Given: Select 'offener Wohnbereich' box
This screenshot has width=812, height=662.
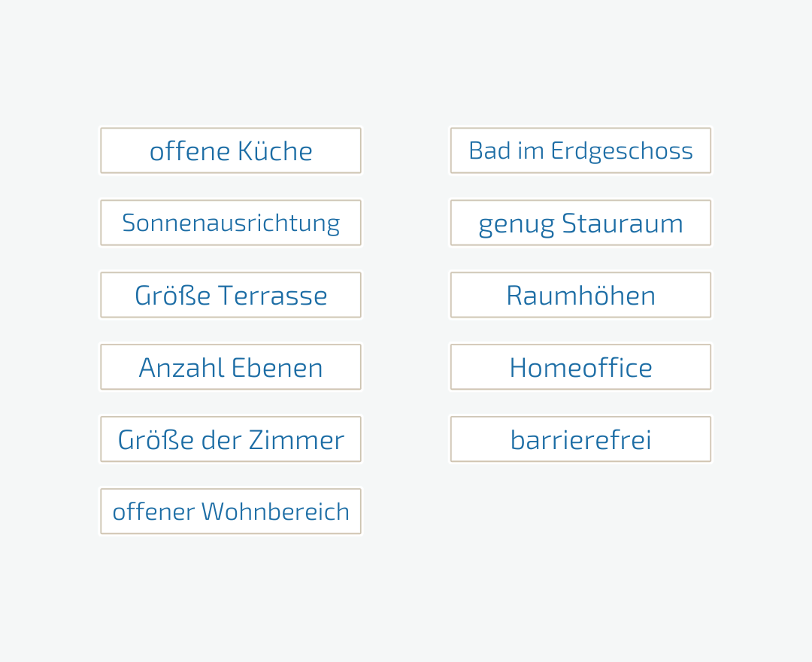Looking at the screenshot, I should click(231, 512).
